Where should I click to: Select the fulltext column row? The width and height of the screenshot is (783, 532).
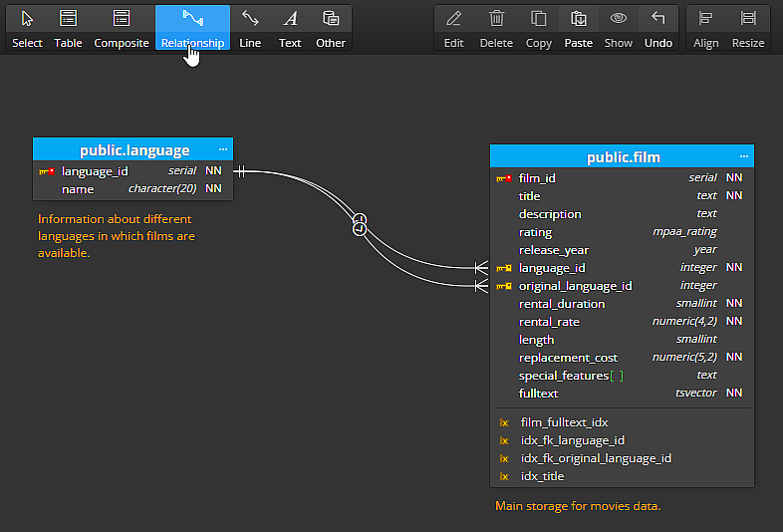tap(623, 394)
